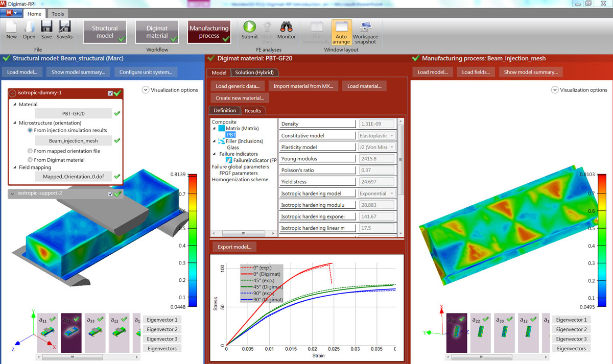Screen dimensions: 613x364
Task: Click the SaveAs icon
Action: click(x=64, y=30)
